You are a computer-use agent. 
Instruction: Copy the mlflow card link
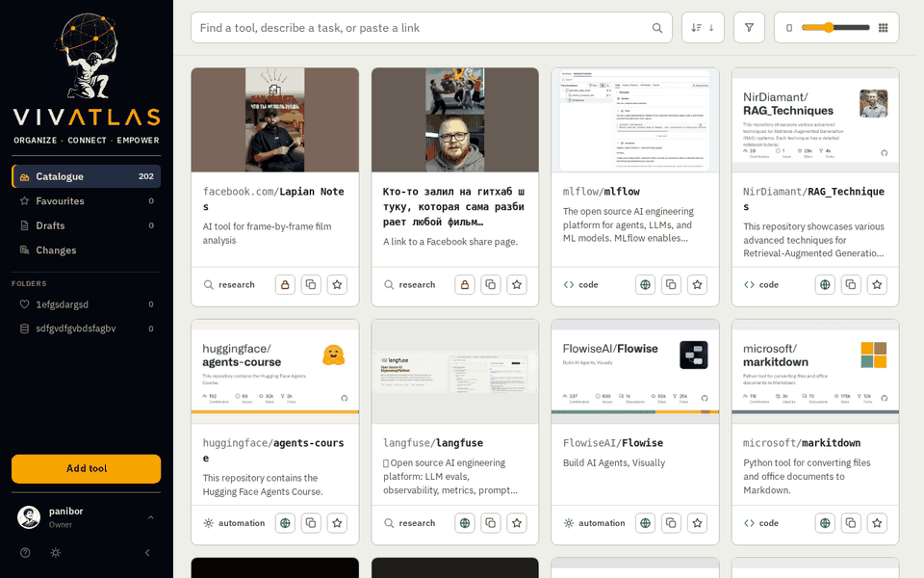(x=671, y=284)
